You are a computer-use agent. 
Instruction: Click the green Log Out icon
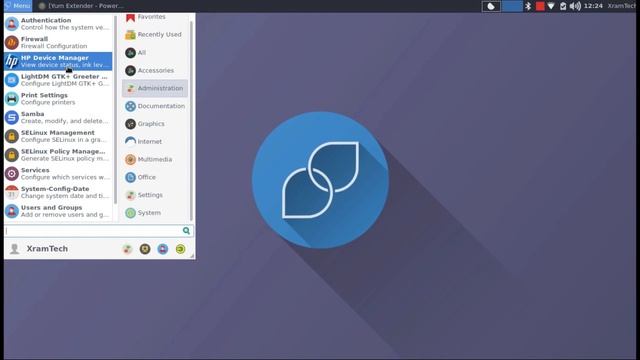tap(180, 249)
